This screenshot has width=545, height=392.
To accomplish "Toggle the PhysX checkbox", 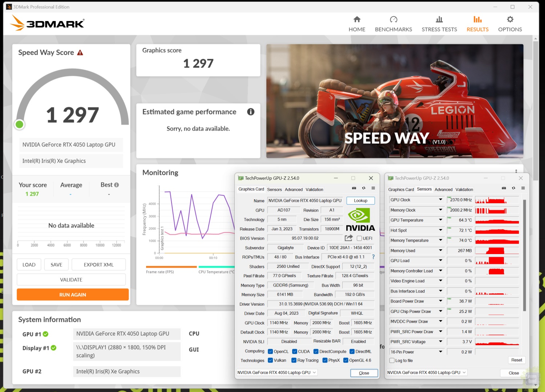I will 325,360.
